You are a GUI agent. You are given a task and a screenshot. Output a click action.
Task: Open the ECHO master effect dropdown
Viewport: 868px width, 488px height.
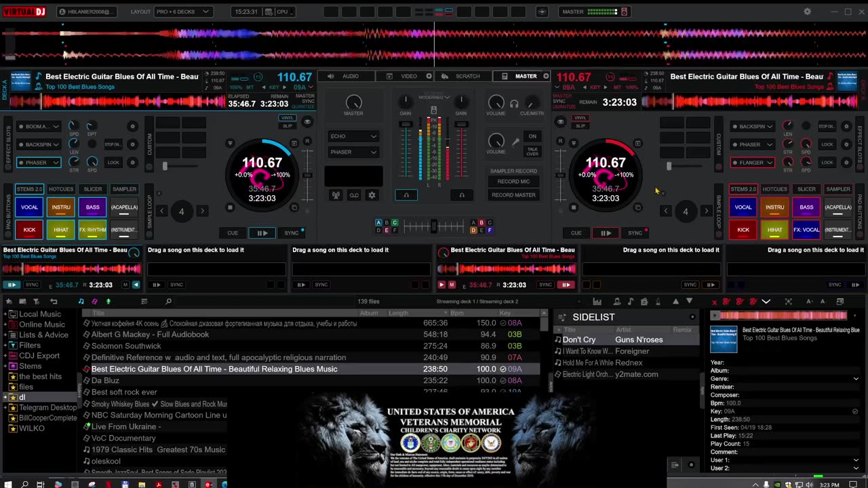pyautogui.click(x=353, y=136)
